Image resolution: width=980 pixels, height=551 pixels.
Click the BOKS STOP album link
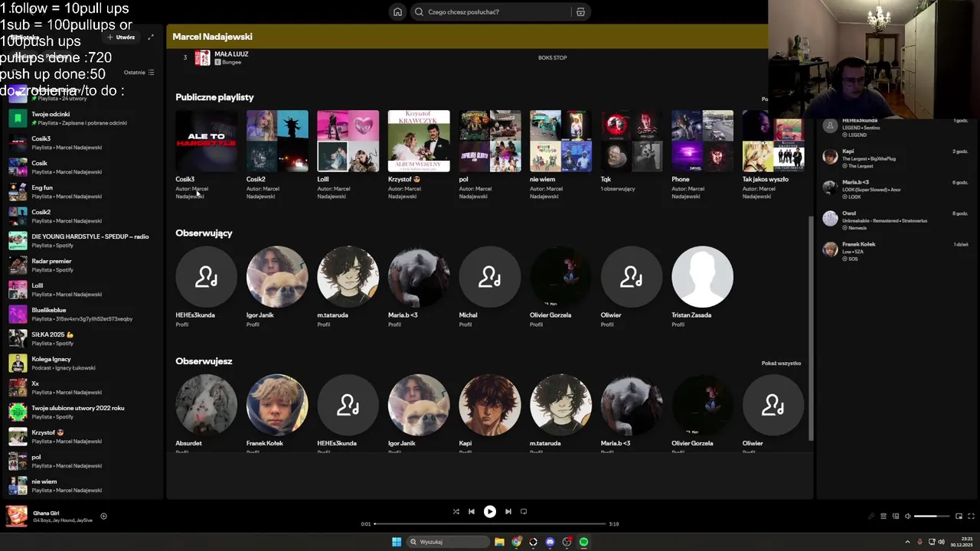pos(552,57)
